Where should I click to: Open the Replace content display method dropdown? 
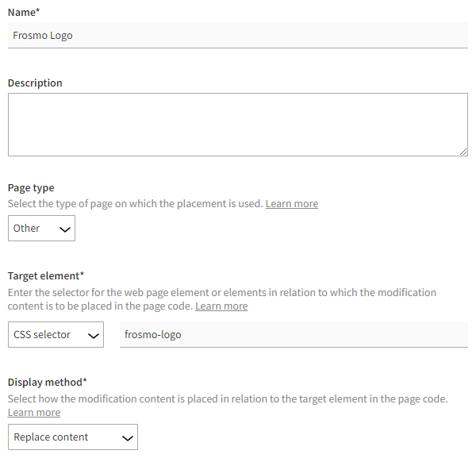pos(73,437)
